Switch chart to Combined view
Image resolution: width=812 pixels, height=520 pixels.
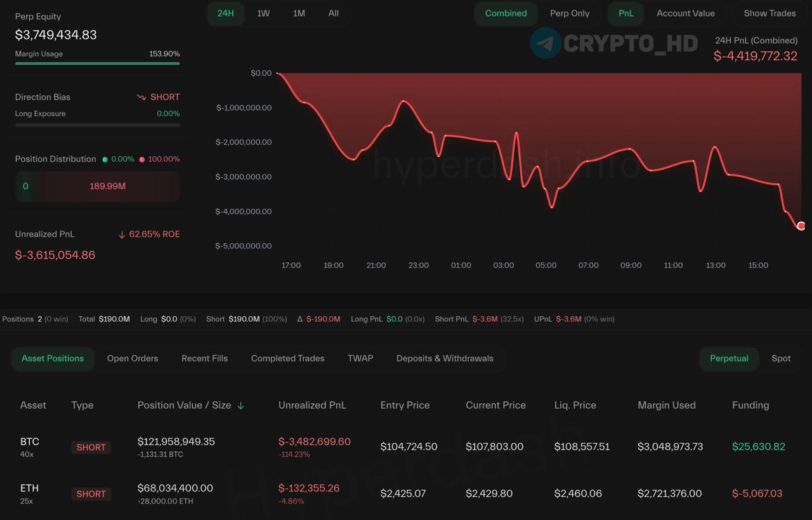(x=506, y=13)
